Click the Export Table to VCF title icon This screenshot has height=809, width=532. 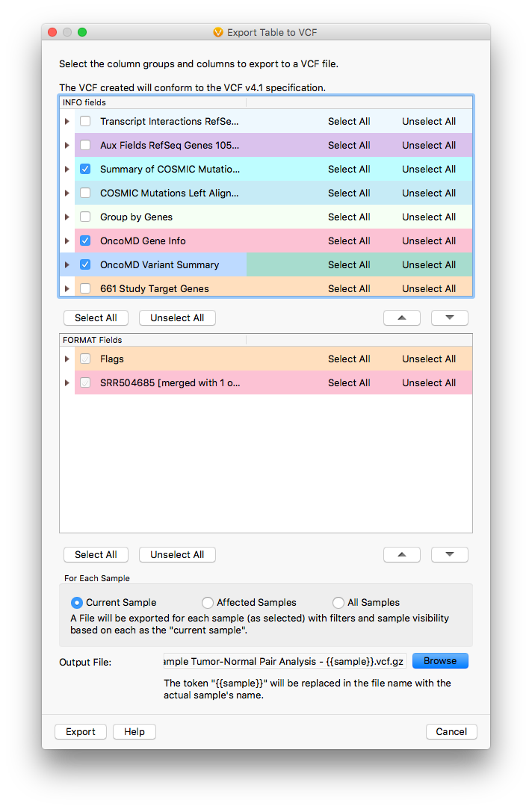point(218,33)
